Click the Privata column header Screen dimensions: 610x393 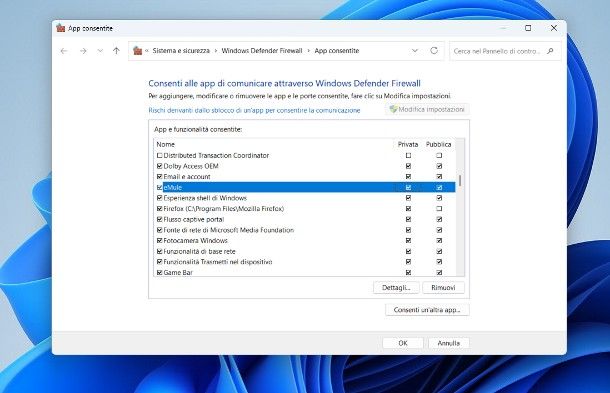click(x=408, y=144)
